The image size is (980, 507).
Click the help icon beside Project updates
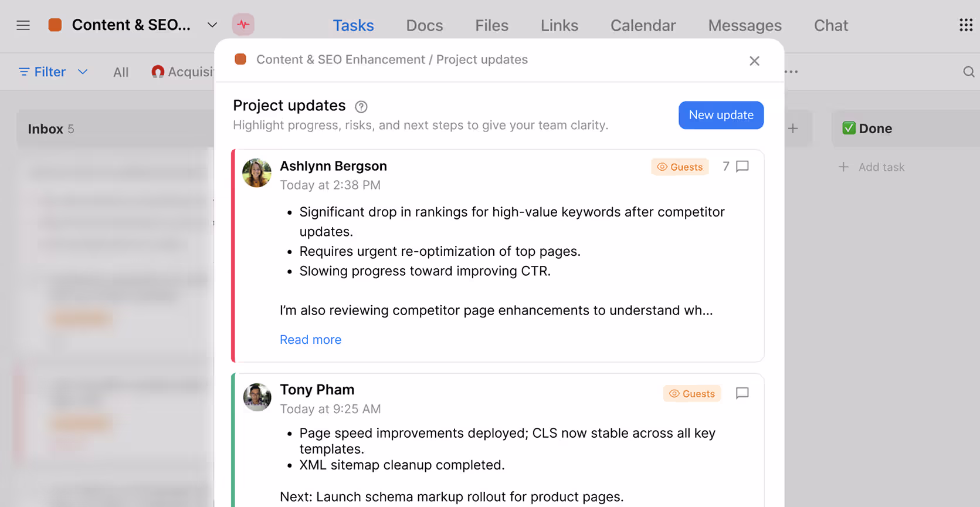[361, 107]
